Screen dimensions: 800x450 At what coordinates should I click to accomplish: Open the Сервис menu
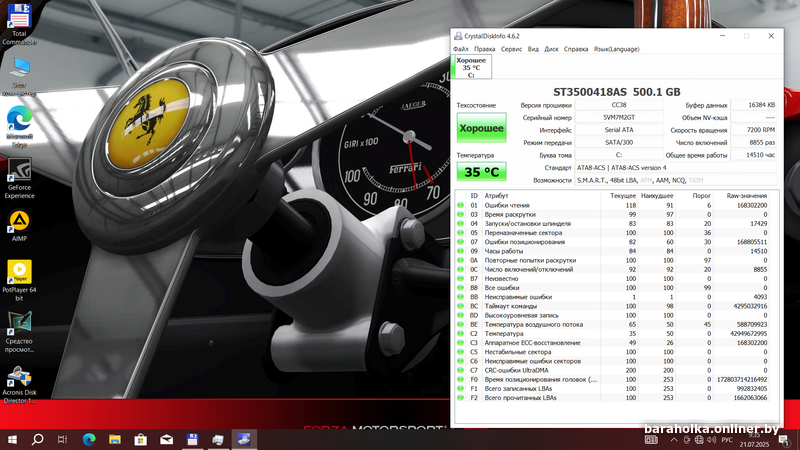(x=511, y=48)
